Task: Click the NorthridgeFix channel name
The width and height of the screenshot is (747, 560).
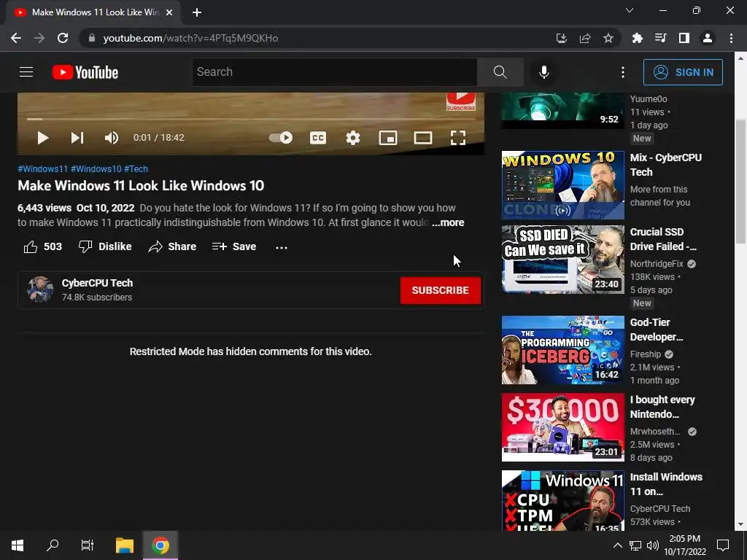Action: pyautogui.click(x=657, y=264)
